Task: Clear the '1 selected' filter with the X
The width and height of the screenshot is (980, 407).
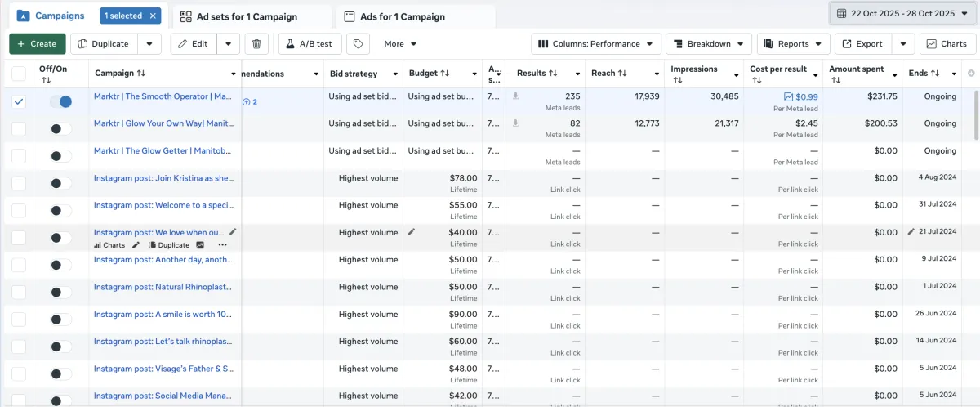Action: click(154, 16)
